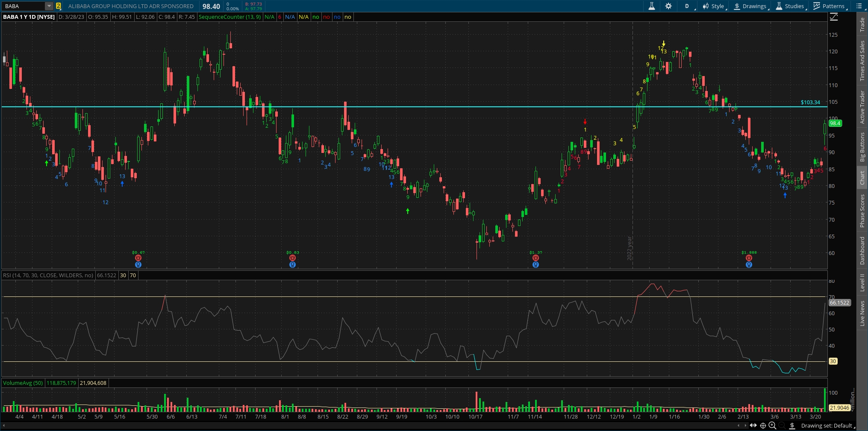Open the symbol selector dropdown arrow
The height and width of the screenshot is (431, 868).
pos(49,6)
